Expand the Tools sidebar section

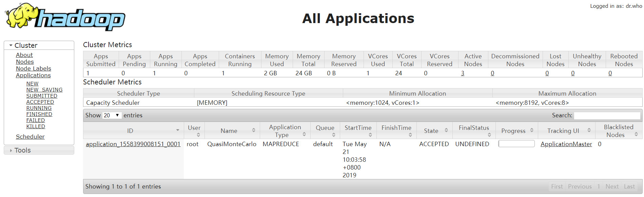pos(39,150)
